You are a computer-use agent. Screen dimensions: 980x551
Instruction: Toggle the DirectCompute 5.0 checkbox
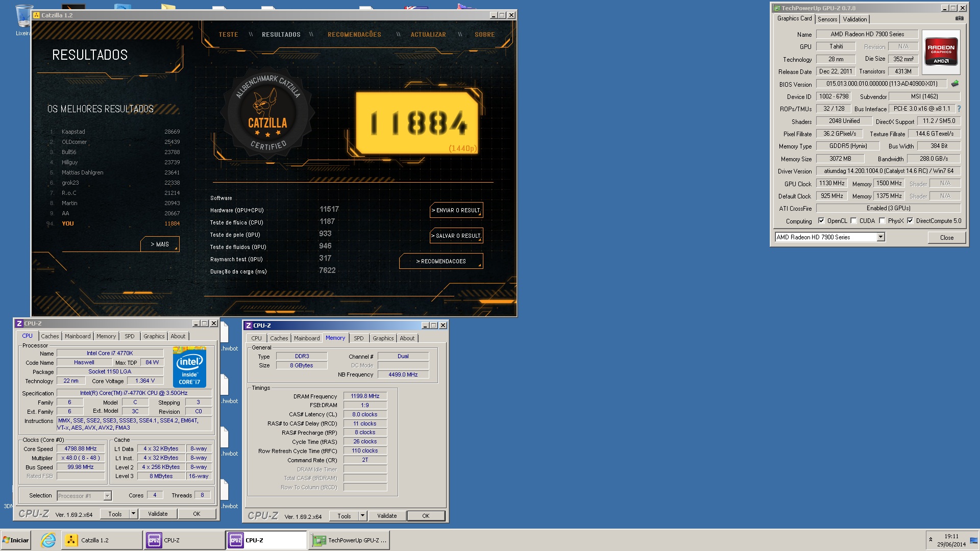910,221
